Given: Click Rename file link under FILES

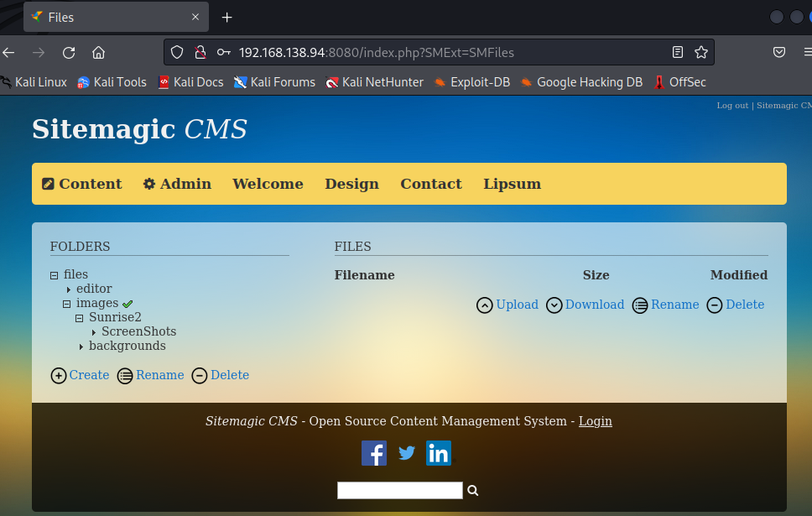Looking at the screenshot, I should pyautogui.click(x=665, y=305).
